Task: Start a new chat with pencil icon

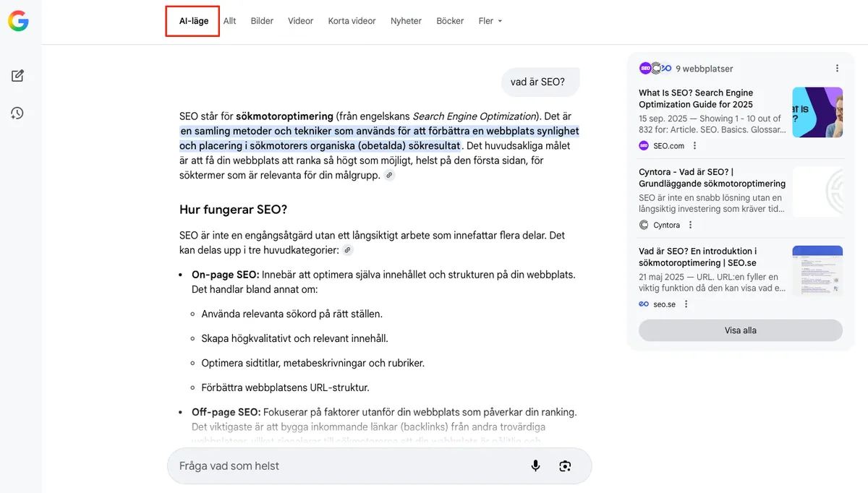Action: pyautogui.click(x=17, y=76)
